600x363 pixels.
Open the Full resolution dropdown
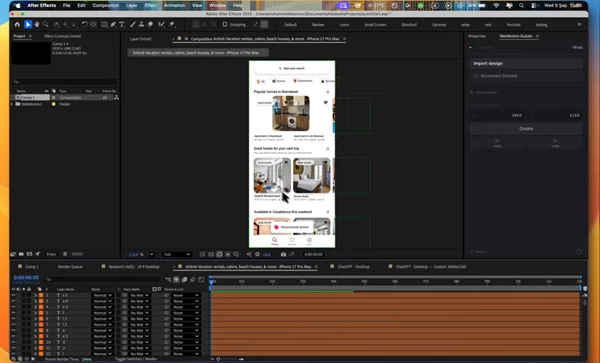coord(177,254)
